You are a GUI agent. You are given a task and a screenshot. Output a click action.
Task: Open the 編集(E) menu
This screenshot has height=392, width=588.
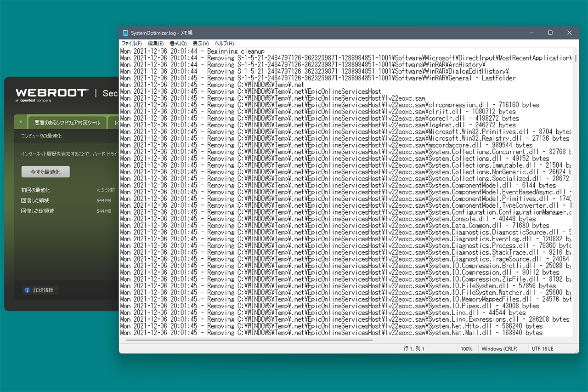click(155, 43)
